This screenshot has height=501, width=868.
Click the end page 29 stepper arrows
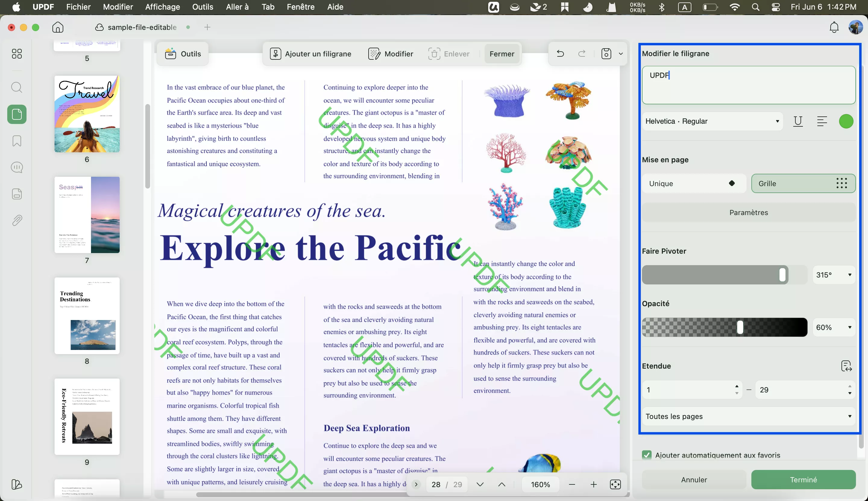[850, 390]
